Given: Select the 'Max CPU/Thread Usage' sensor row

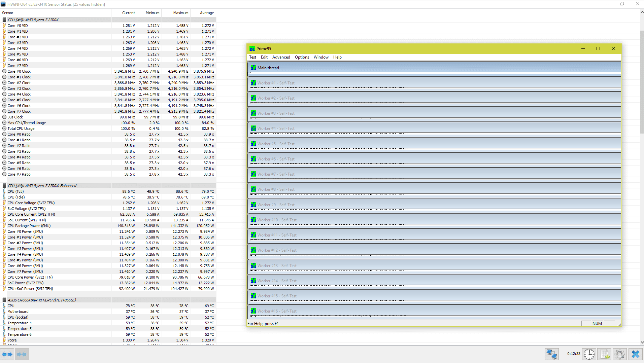Looking at the screenshot, I should point(108,123).
